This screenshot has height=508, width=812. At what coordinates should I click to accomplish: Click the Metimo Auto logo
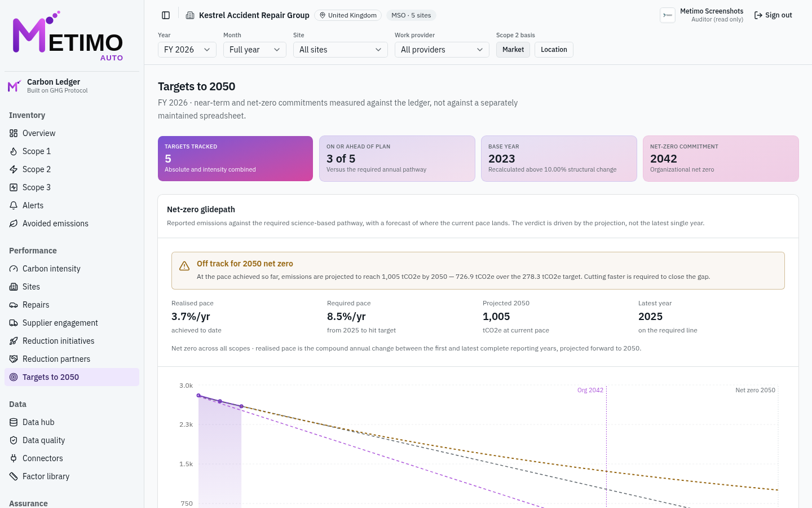click(68, 36)
